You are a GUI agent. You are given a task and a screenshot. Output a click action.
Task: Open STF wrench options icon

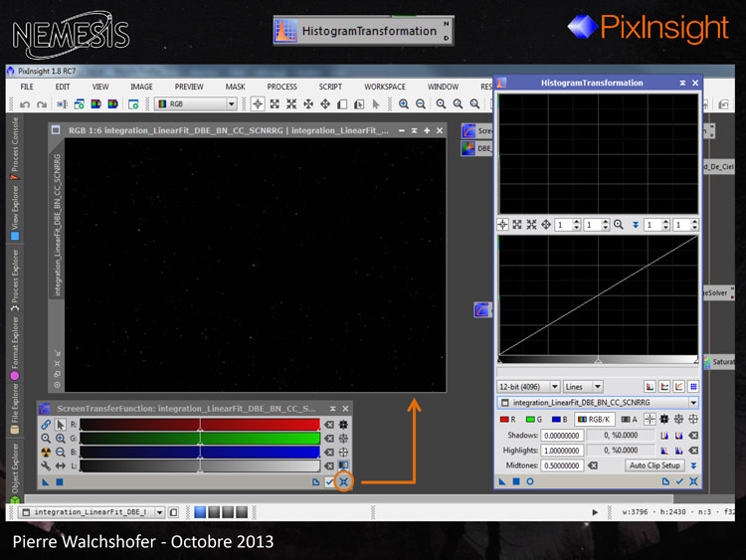tap(46, 466)
